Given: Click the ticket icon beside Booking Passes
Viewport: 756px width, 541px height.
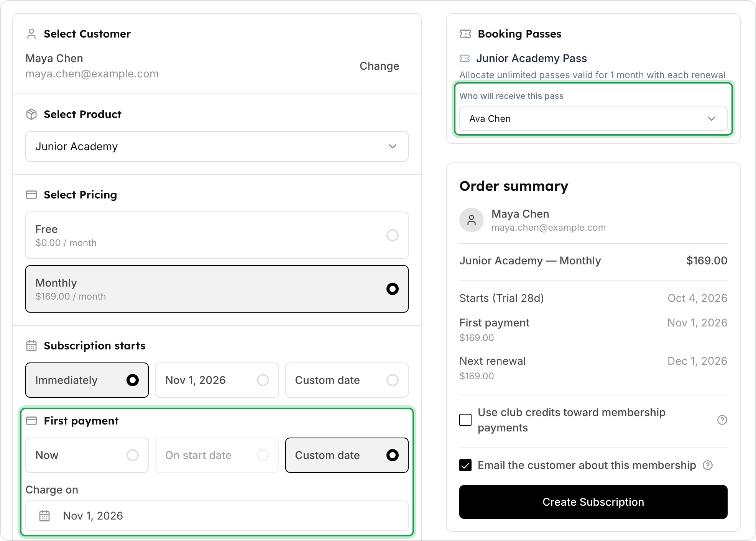Looking at the screenshot, I should point(465,34).
